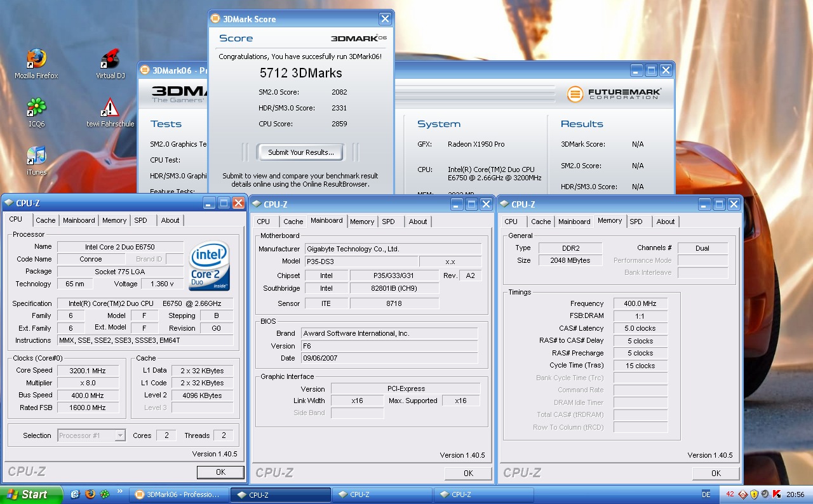Open SPD tab in the CPU-Z Processor window

pyautogui.click(x=140, y=220)
